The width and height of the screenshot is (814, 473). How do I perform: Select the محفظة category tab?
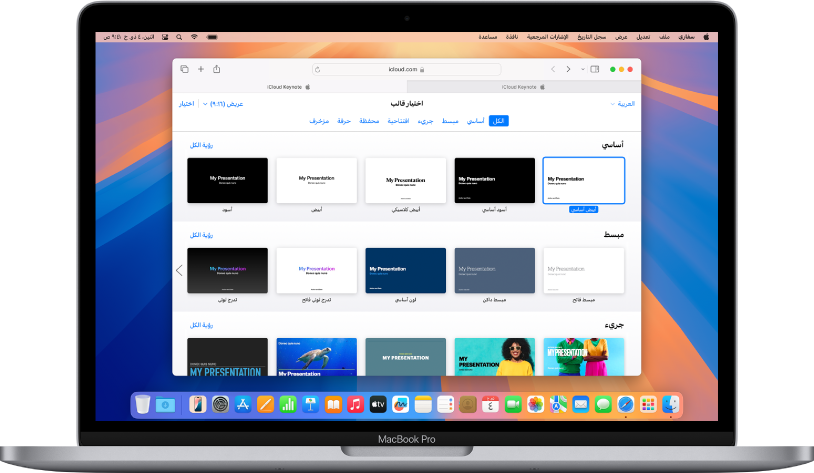(369, 121)
